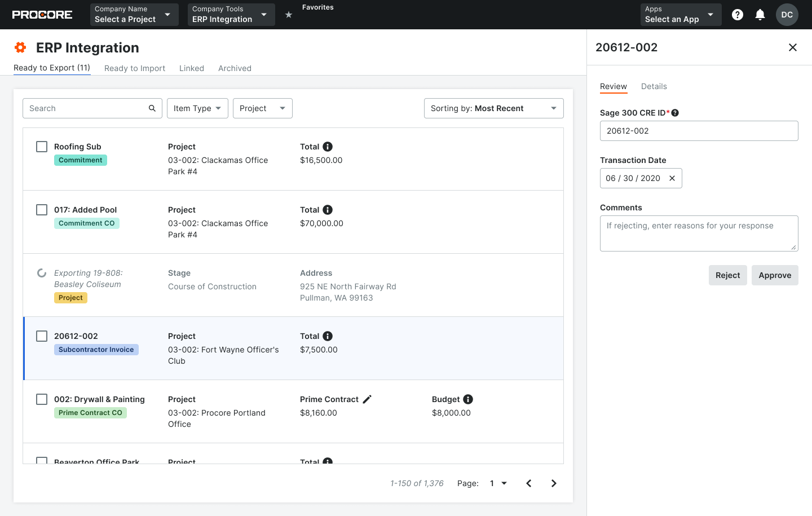The image size is (812, 516).
Task: Click the 1-150 of 1,376 count
Action: coord(417,483)
